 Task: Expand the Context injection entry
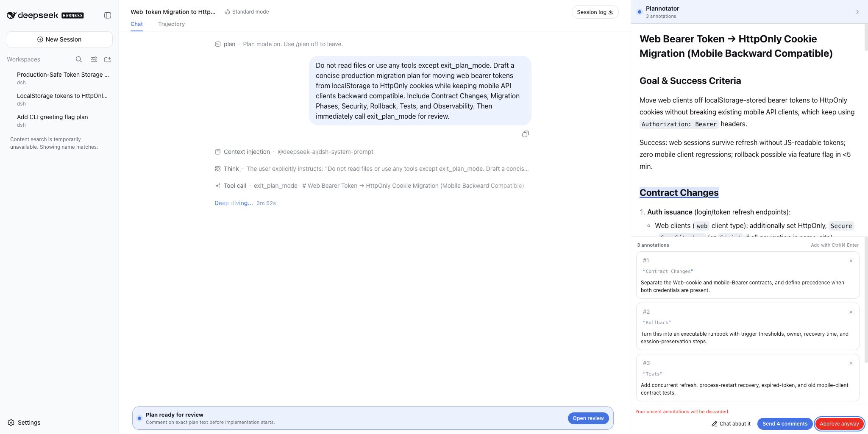294,152
